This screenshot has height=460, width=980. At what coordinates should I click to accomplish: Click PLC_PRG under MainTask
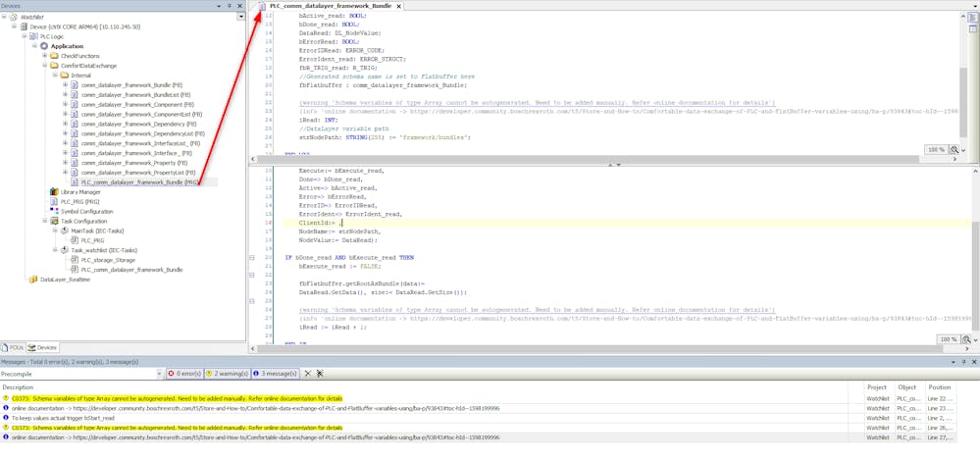pos(92,240)
